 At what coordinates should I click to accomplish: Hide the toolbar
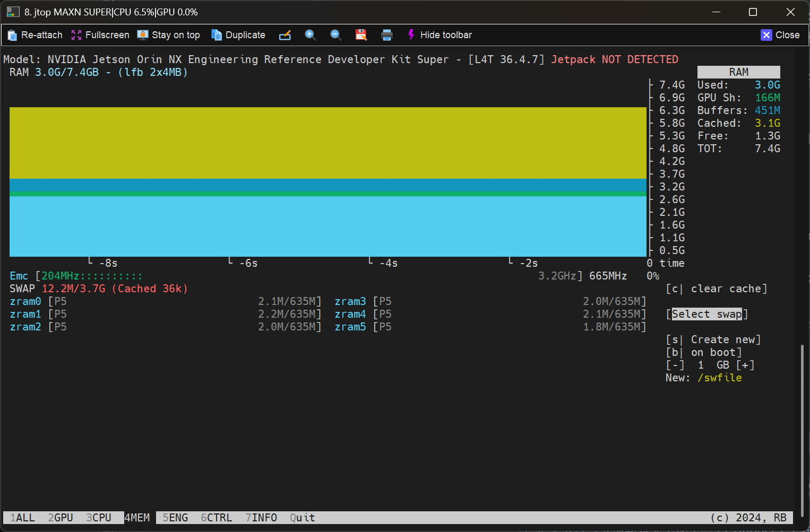[440, 35]
